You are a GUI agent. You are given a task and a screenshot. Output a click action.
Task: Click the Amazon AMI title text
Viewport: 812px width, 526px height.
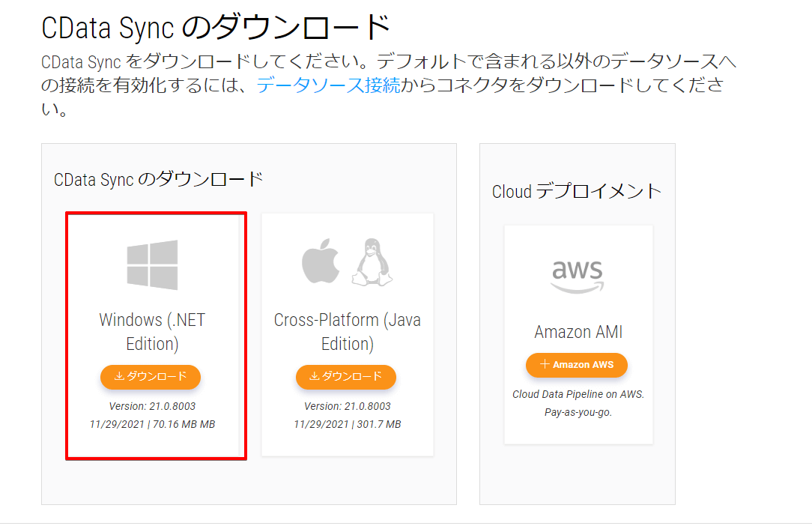point(578,332)
